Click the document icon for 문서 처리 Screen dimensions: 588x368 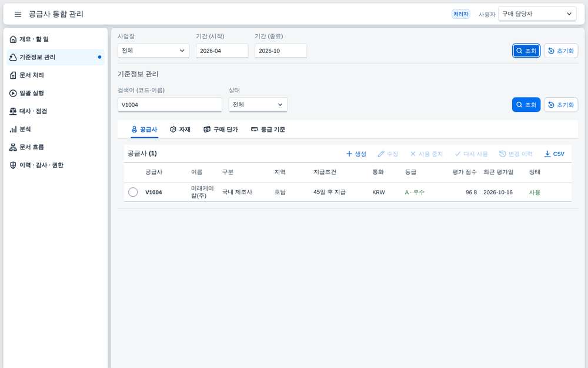point(13,75)
